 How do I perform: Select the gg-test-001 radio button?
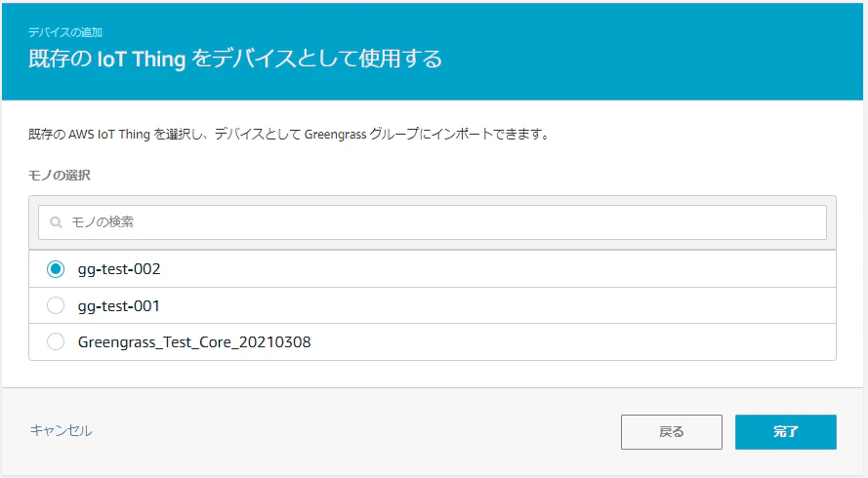(56, 305)
